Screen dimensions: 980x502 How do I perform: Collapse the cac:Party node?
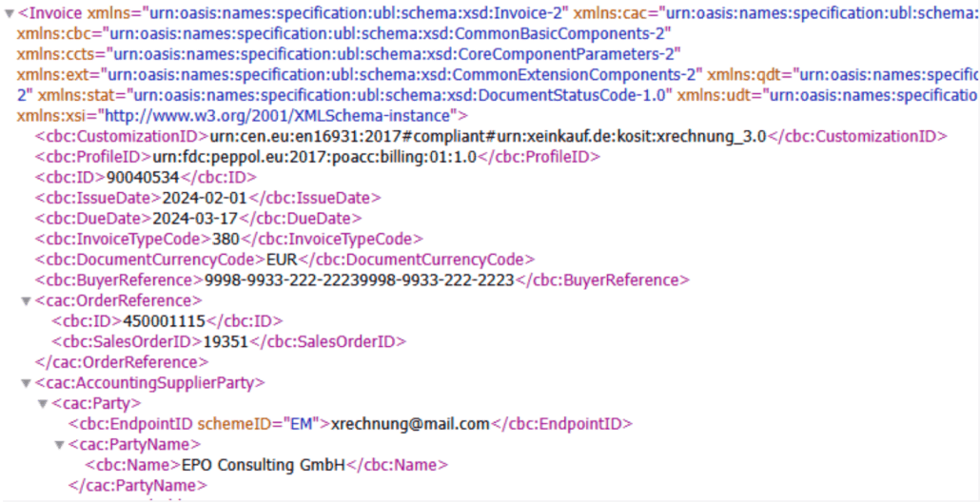pos(43,404)
